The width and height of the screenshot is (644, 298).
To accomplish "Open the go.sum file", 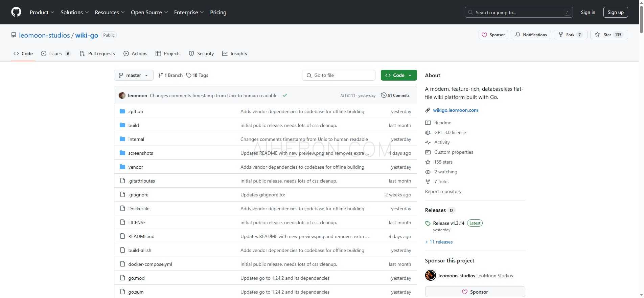I will [x=136, y=292].
